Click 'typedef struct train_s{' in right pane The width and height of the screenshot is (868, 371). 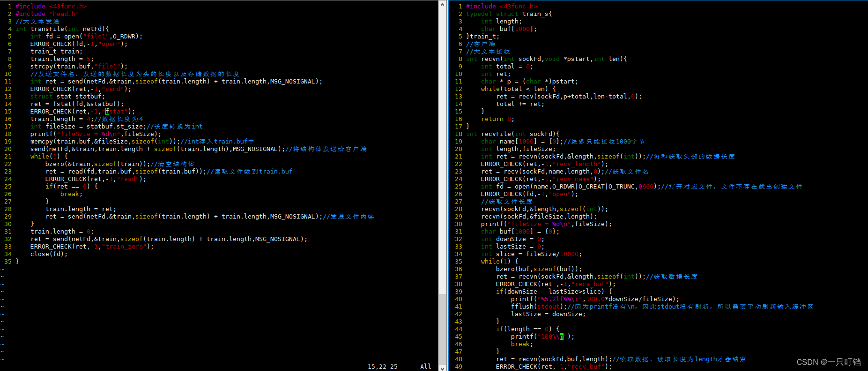(509, 14)
